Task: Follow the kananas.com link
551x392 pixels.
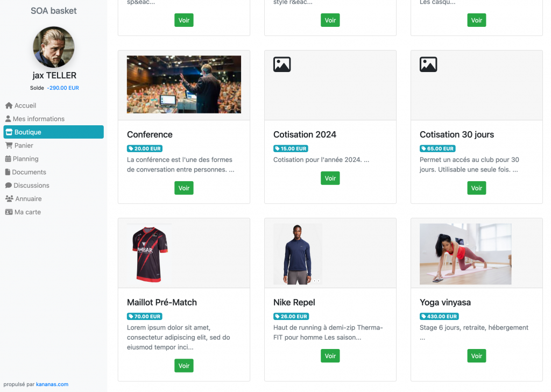Action: point(52,384)
